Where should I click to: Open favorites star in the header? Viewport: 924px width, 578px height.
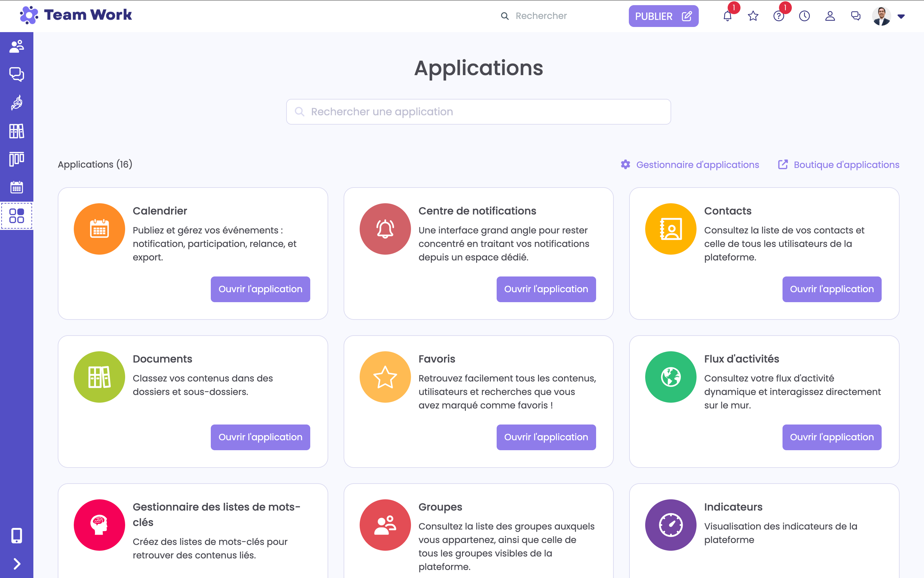[x=753, y=16]
